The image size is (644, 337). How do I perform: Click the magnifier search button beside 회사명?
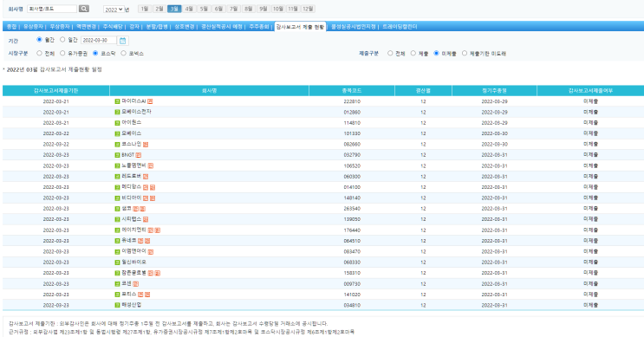pyautogui.click(x=84, y=9)
